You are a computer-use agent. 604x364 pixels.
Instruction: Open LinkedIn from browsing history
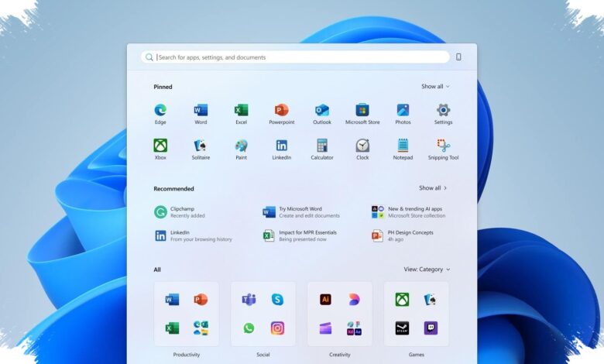tap(194, 235)
